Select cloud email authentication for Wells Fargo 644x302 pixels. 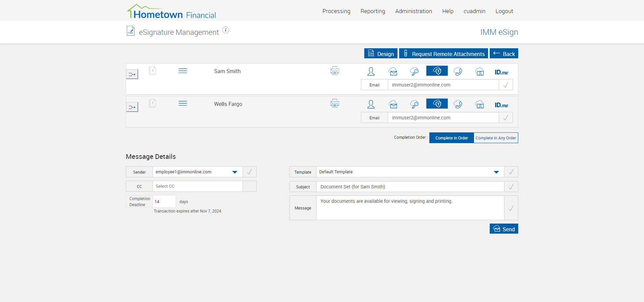tap(393, 104)
